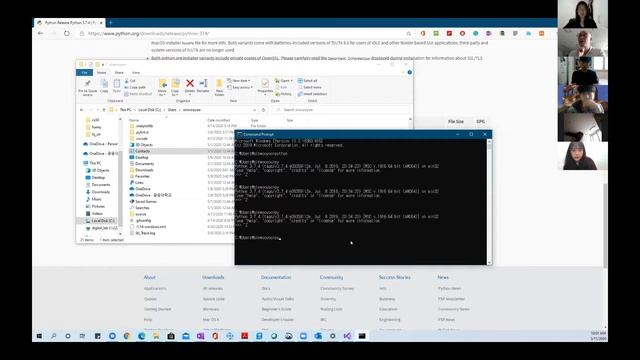Click the New folder icon in ribbon
640x360 pixels.
click(x=219, y=84)
